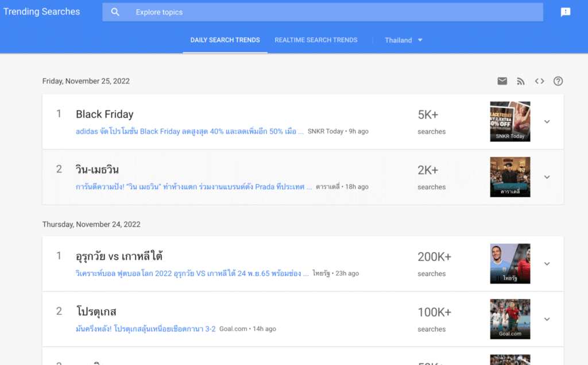Select the อุรุกวัย vs เกาหลีใต้ title
The width and height of the screenshot is (588, 365).
pyautogui.click(x=119, y=256)
